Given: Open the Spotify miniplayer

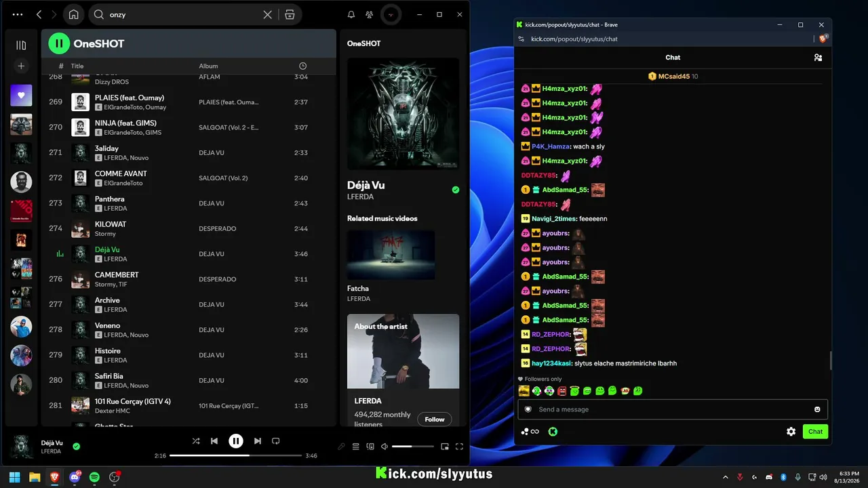Looking at the screenshot, I should click(445, 447).
